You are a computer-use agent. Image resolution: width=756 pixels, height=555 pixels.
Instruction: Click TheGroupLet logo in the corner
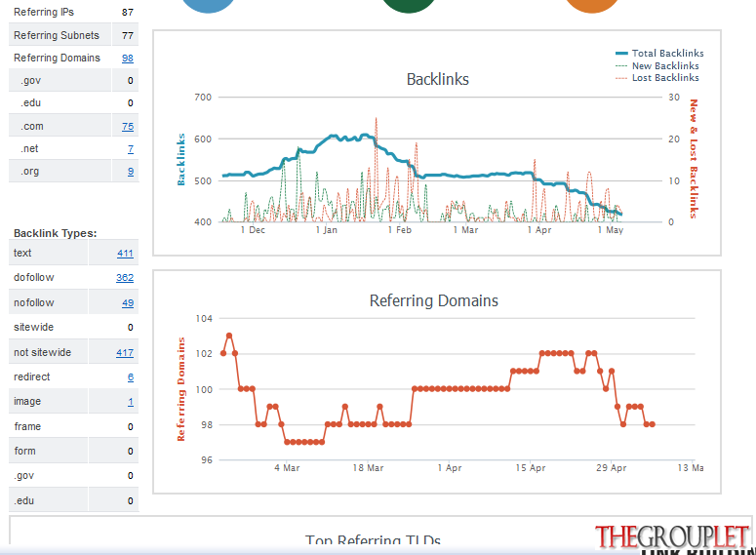672,537
